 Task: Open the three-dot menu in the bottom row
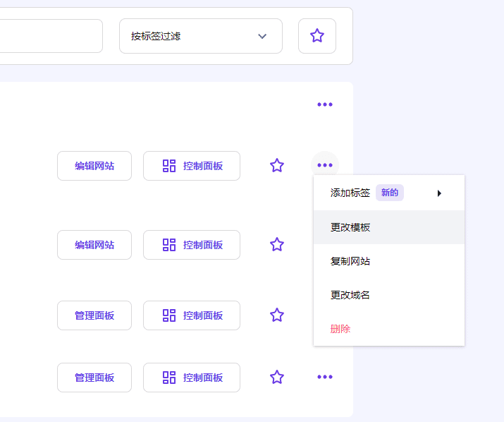324,377
